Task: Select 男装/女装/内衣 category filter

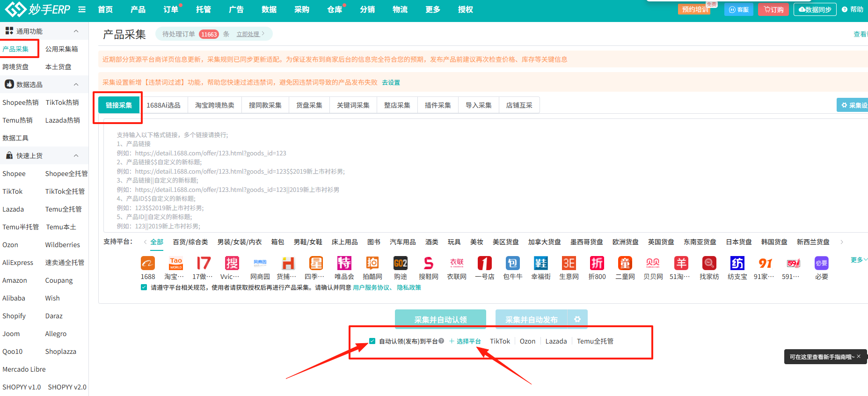Action: click(240, 242)
